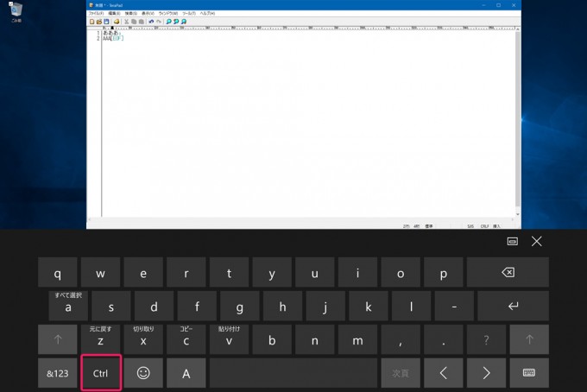The width and height of the screenshot is (587, 392).
Task: Tap the w key
Action: tap(100, 272)
